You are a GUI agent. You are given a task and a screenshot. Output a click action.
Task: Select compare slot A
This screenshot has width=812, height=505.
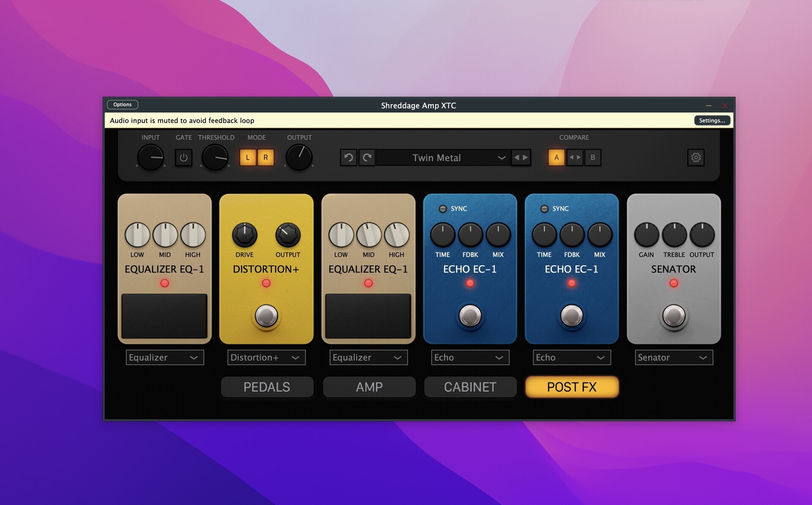click(557, 158)
